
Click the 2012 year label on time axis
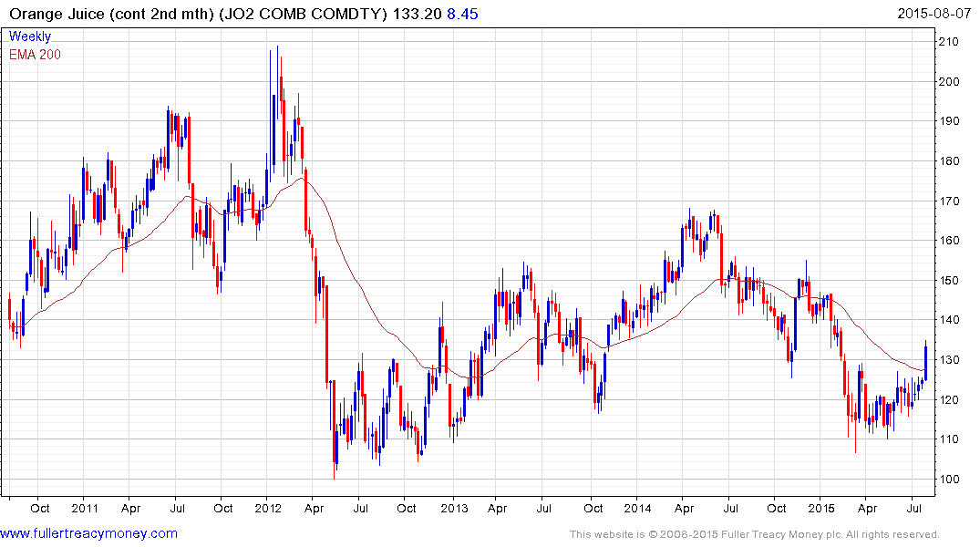267,508
